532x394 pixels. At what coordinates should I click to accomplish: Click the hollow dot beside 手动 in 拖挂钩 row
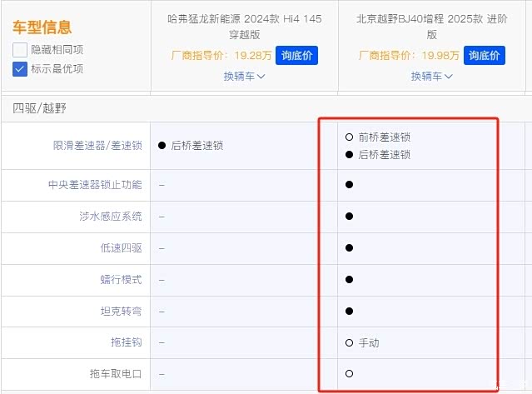(350, 343)
